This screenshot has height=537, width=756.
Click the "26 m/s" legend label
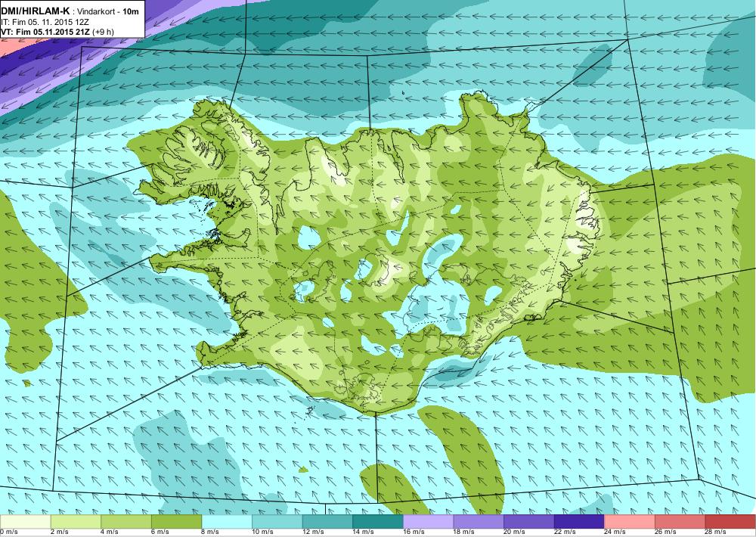(x=666, y=532)
